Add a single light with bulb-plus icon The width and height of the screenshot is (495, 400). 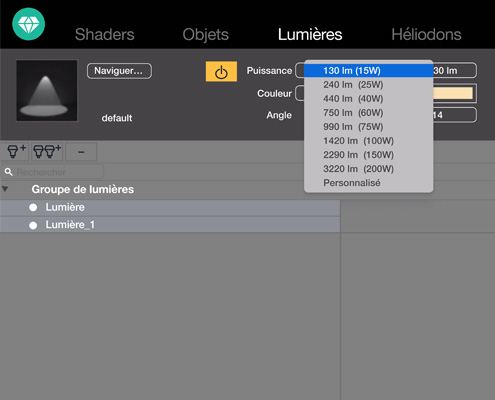(15, 152)
